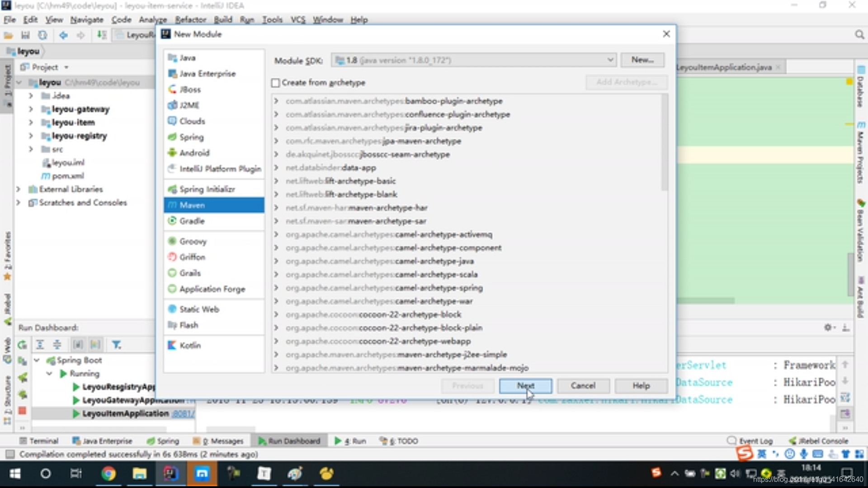Select Static Web module type
The width and height of the screenshot is (868, 488).
coord(199,309)
